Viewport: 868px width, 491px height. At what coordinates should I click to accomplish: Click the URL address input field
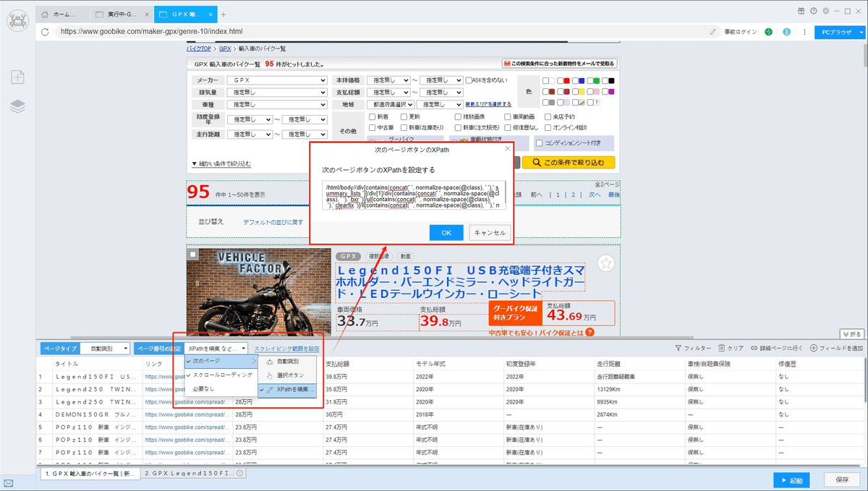382,32
